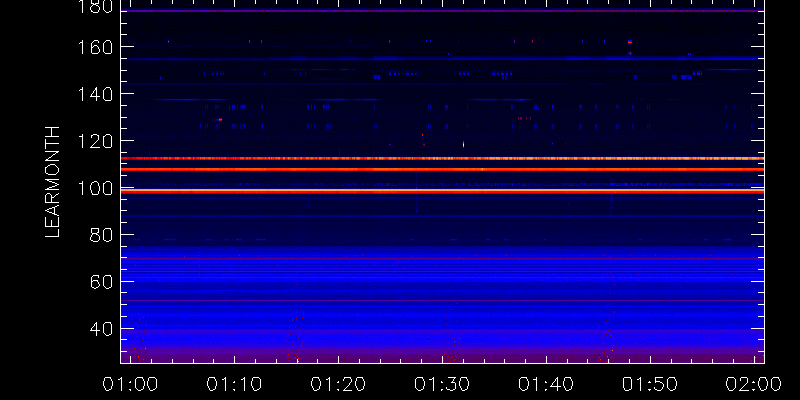Select the 160 frequency axis label
This screenshot has width=800, height=400.
click(97, 47)
